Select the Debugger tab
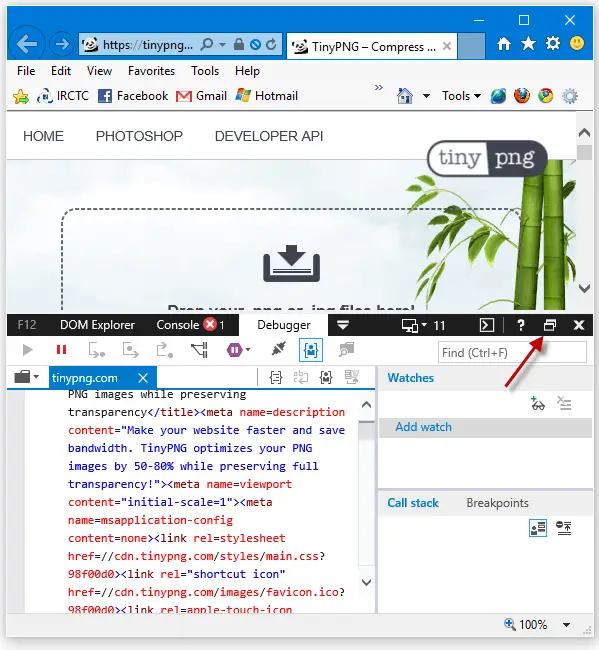599x650 pixels. coord(284,325)
